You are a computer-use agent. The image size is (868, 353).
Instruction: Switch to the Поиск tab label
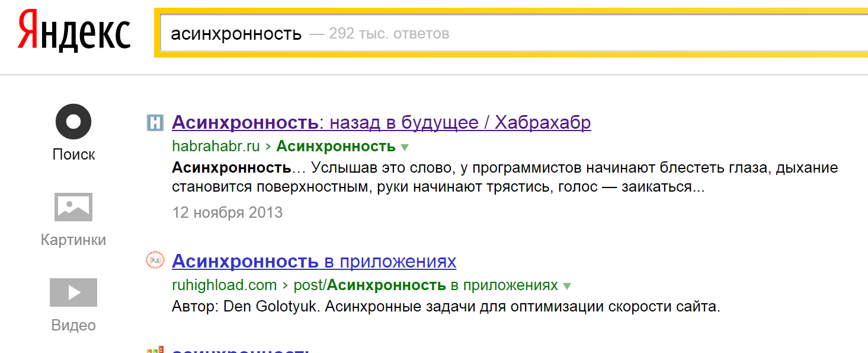pos(73,154)
